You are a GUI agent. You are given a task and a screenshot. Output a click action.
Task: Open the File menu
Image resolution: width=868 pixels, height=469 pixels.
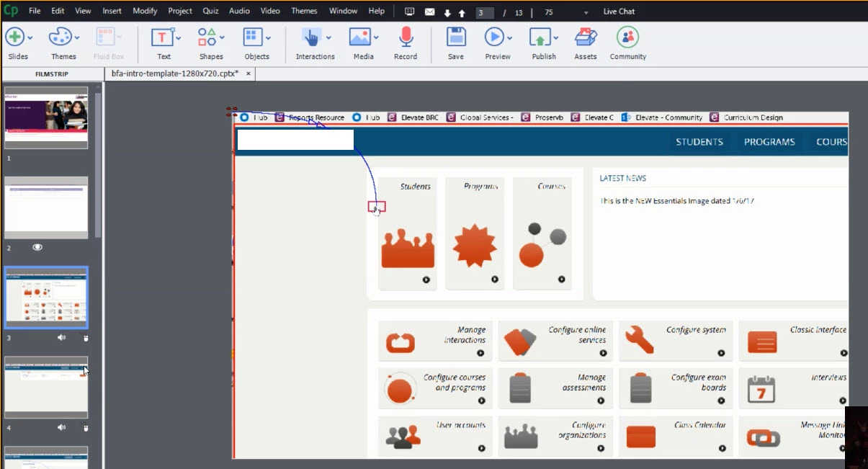coord(35,11)
